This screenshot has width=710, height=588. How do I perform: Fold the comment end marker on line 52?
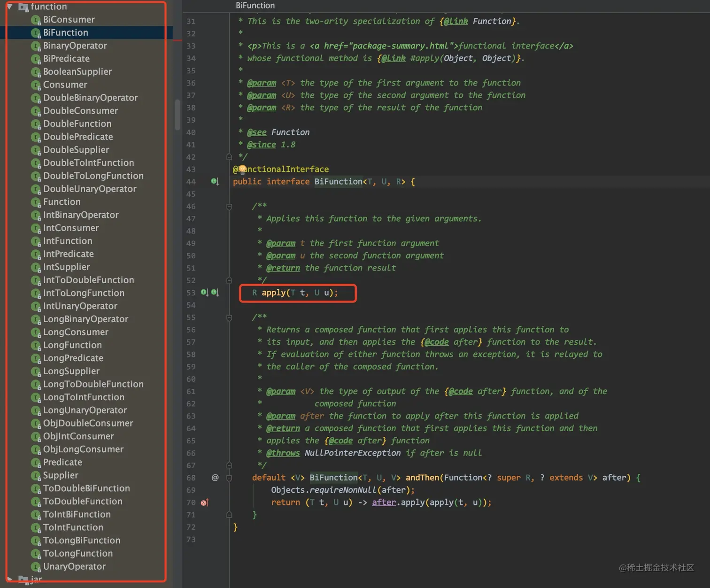(x=229, y=280)
